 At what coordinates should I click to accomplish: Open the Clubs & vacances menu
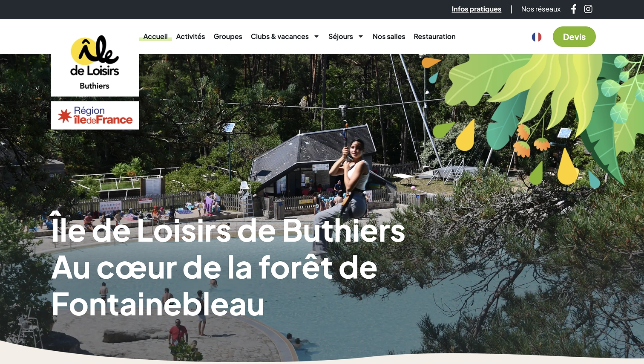click(x=280, y=37)
